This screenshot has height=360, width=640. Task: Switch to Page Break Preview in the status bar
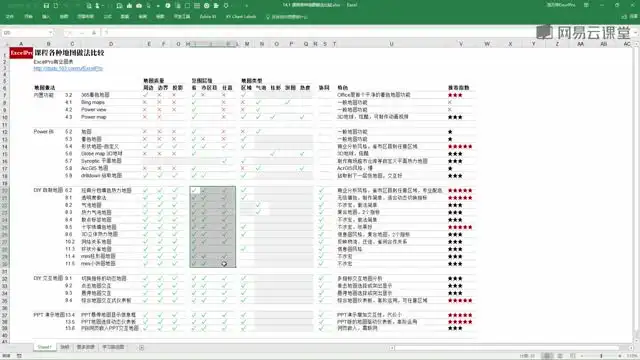[573, 356]
